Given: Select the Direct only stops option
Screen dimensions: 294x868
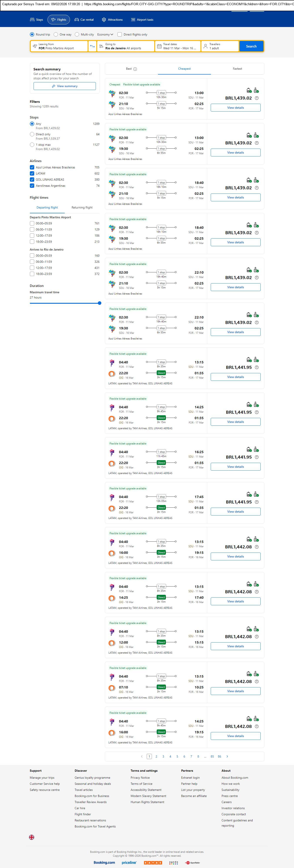Looking at the screenshot, I should 32,134.
